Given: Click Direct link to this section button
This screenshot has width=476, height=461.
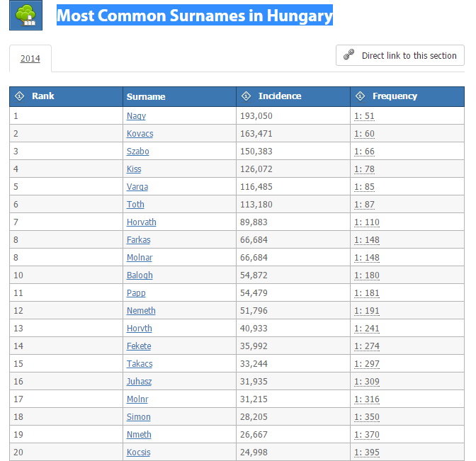Looking at the screenshot, I should 399,55.
